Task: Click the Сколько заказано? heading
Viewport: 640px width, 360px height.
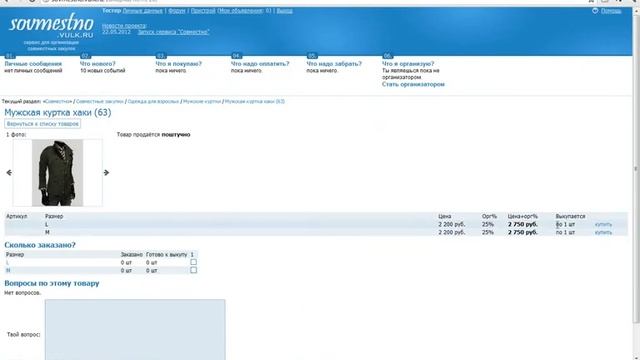Action: pyautogui.click(x=40, y=245)
